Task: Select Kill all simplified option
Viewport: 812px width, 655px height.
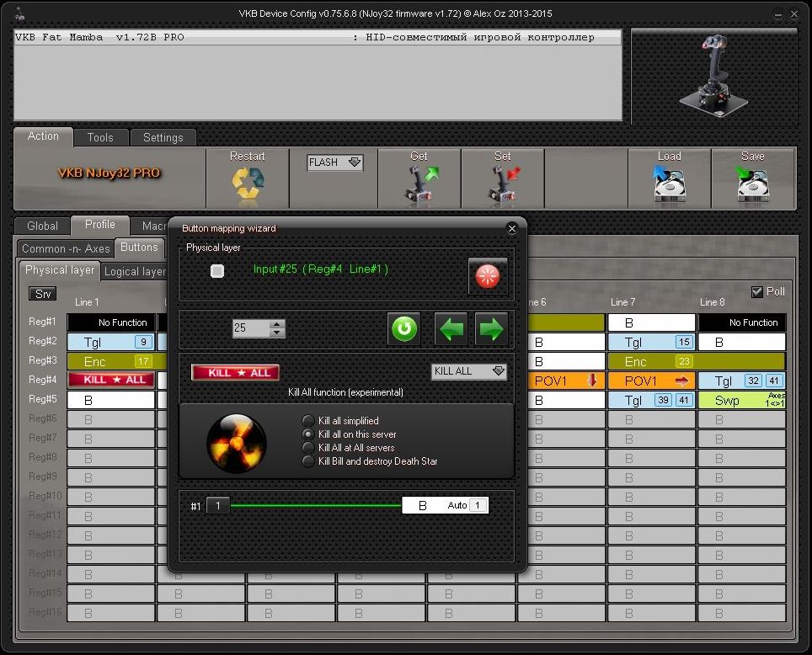Action: [308, 420]
